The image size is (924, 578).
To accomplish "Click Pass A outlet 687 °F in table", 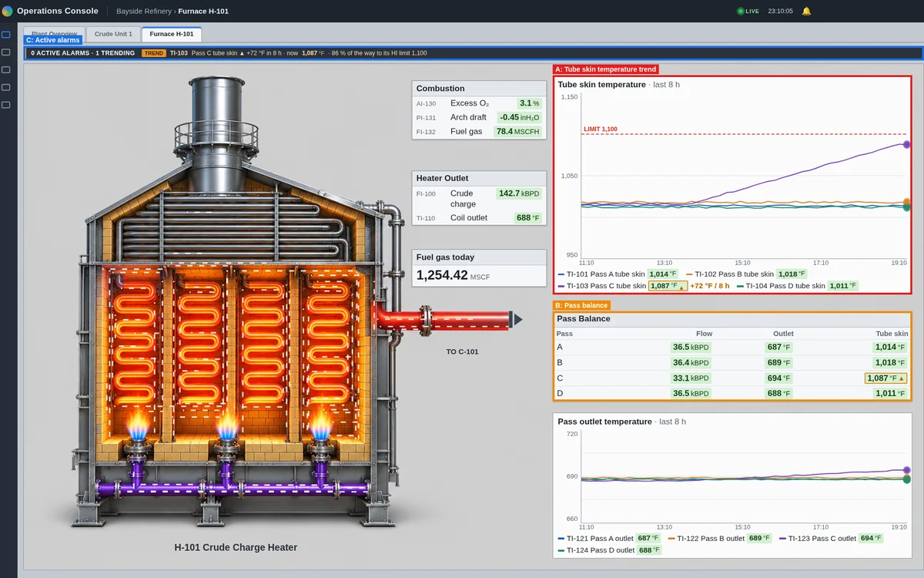I will click(778, 347).
